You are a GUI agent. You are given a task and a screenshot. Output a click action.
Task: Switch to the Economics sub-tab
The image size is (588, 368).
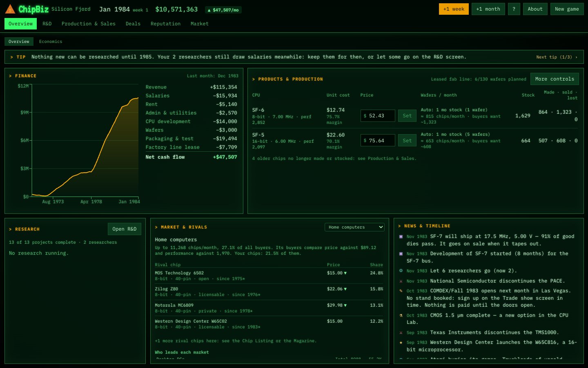click(x=51, y=42)
